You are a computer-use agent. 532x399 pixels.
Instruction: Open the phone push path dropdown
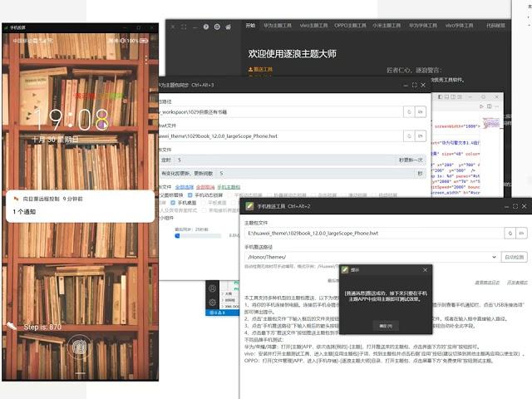coord(495,257)
